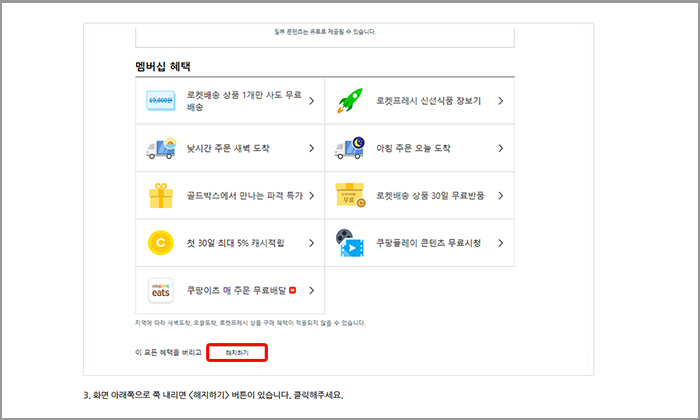Click the 해지하기 cancel button
The width and height of the screenshot is (700, 420).
[237, 353]
